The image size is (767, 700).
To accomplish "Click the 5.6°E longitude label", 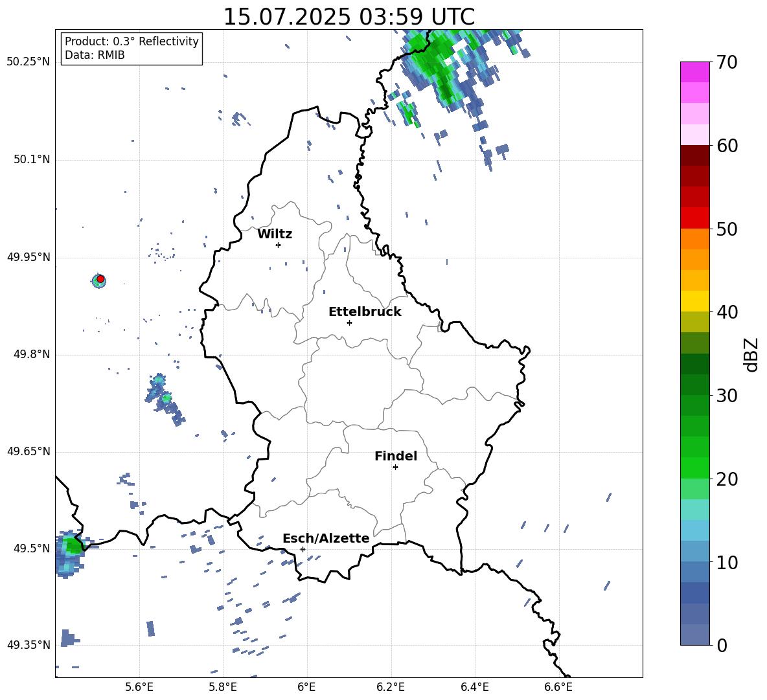I will click(x=139, y=687).
